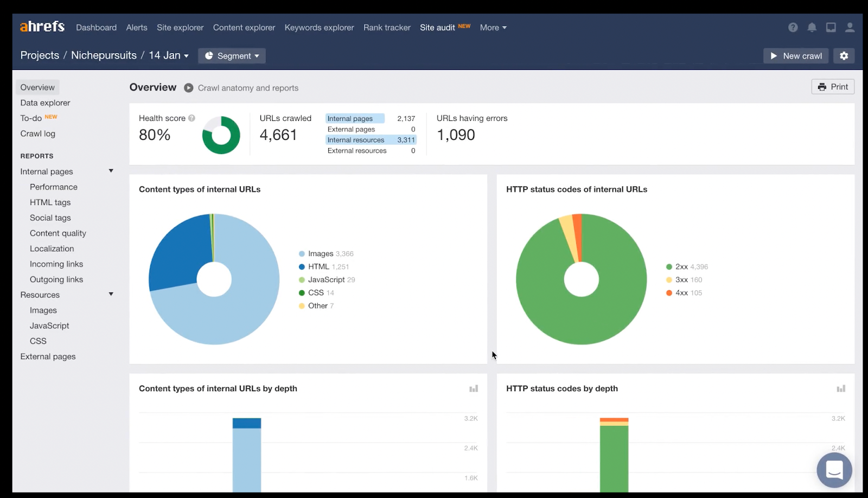The height and width of the screenshot is (498, 868).
Task: Click the help question mark icon
Action: pos(793,28)
